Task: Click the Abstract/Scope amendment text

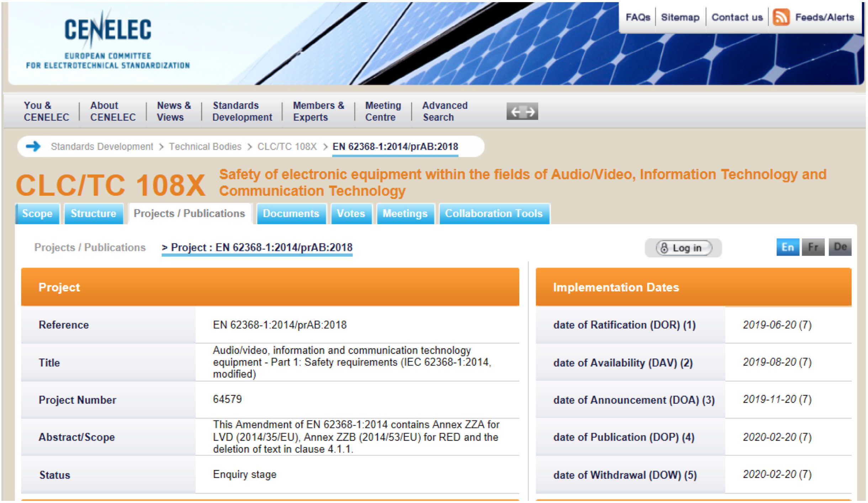Action: pyautogui.click(x=356, y=437)
